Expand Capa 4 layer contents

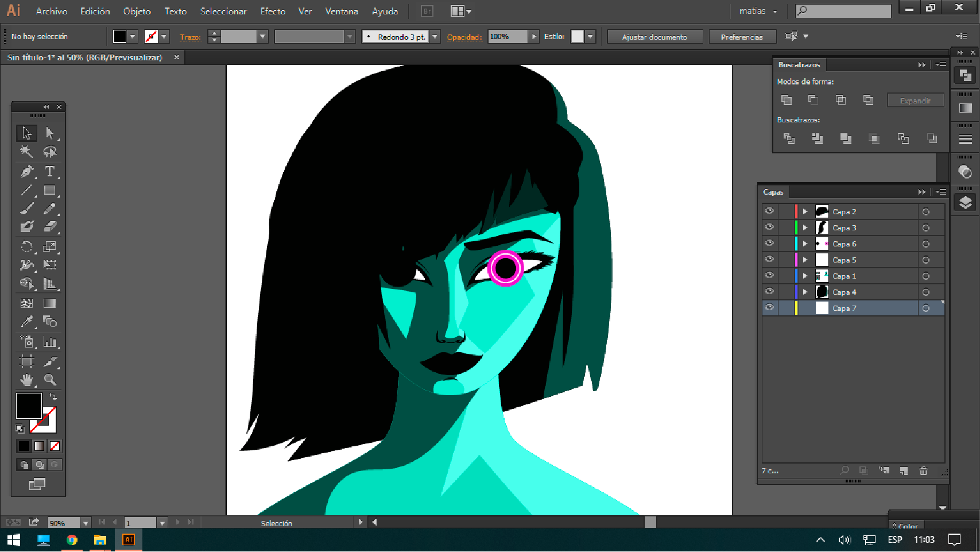click(x=805, y=292)
